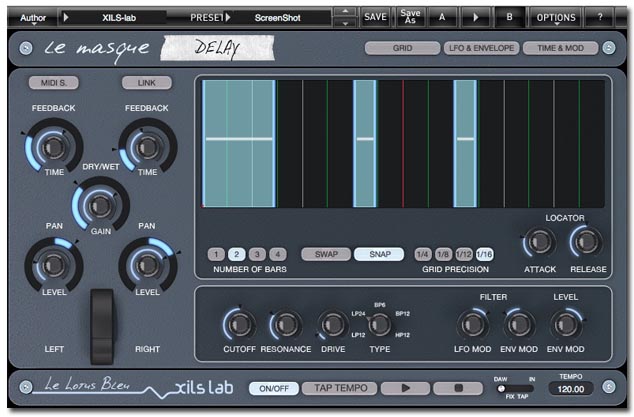The image size is (634, 417).
Task: Click the SWAP button
Action: [326, 254]
